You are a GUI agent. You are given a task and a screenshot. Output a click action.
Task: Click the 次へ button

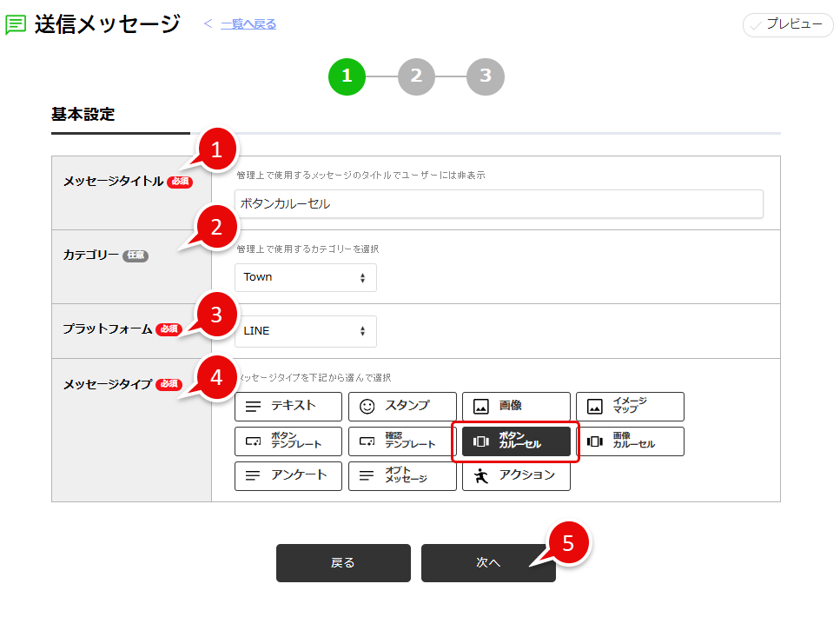click(x=487, y=562)
